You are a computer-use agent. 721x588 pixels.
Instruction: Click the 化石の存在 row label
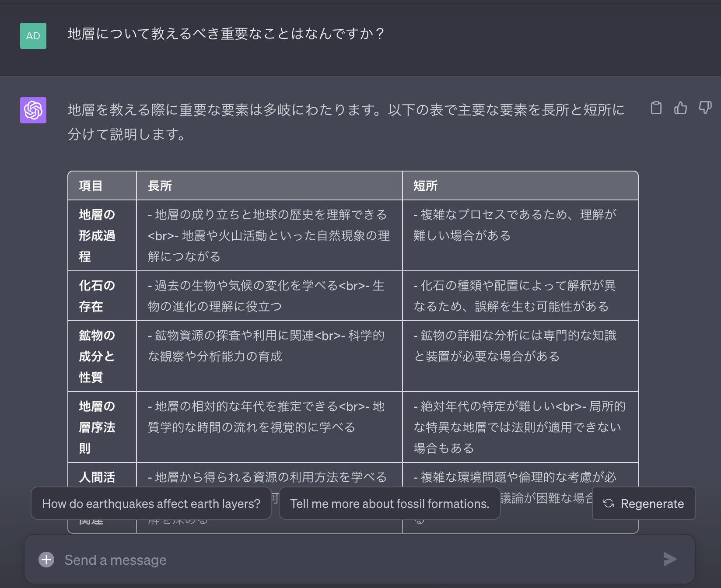click(97, 296)
